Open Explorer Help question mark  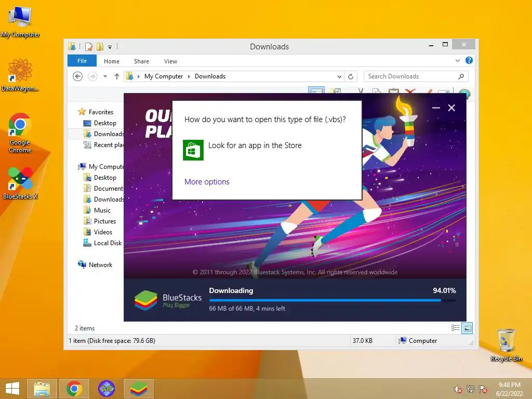tap(469, 60)
